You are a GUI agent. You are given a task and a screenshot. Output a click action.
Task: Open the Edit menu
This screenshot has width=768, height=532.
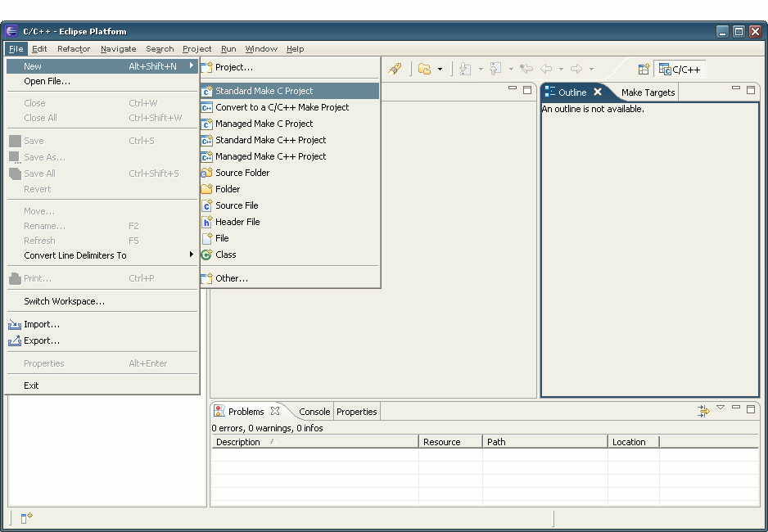tap(39, 49)
